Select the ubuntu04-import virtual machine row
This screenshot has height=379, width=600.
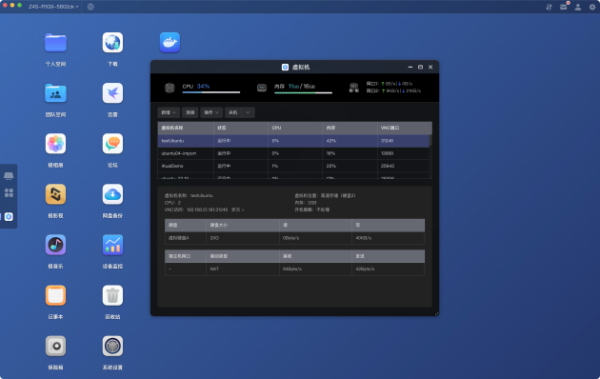point(293,153)
